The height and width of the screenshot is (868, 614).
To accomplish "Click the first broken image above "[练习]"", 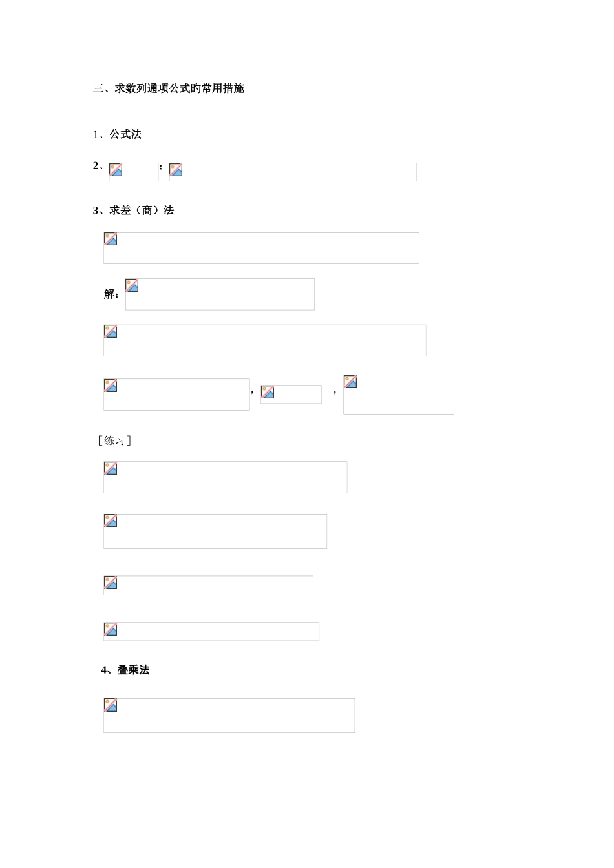I will pos(176,395).
